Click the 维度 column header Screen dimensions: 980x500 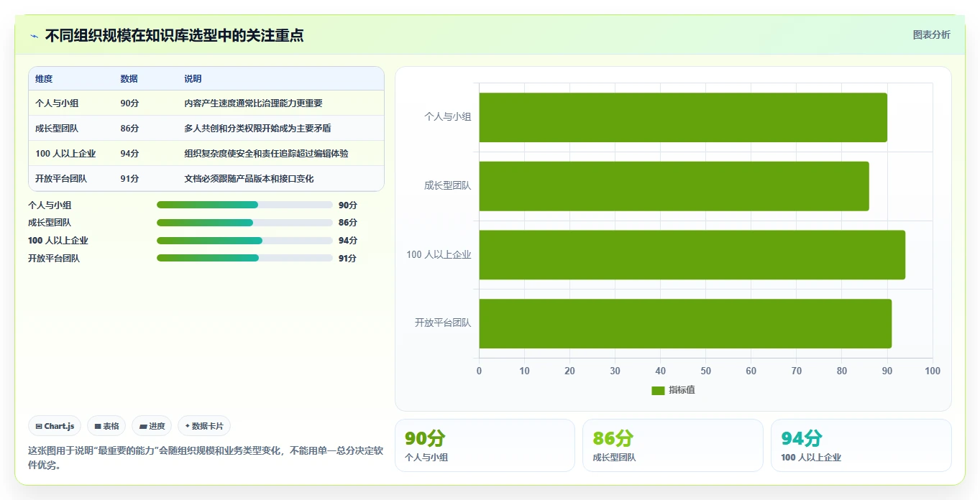tap(44, 79)
